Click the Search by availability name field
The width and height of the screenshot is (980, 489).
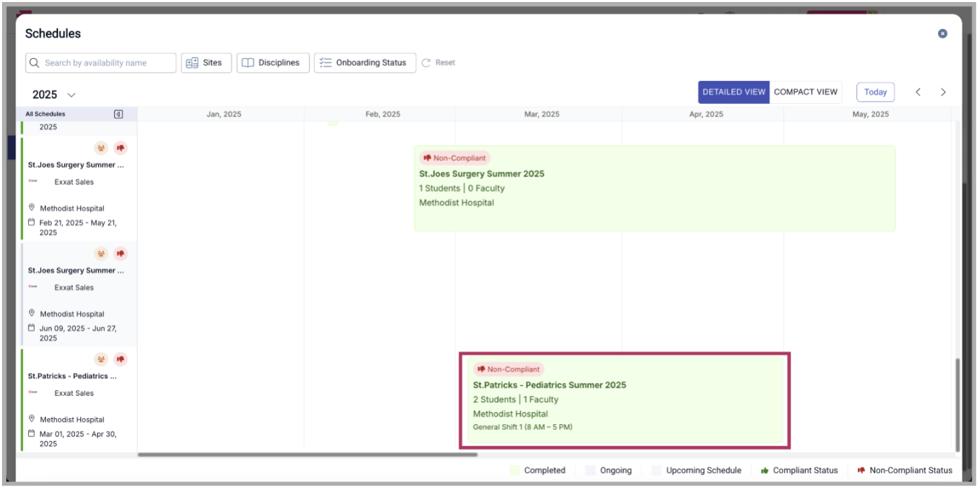(101, 63)
